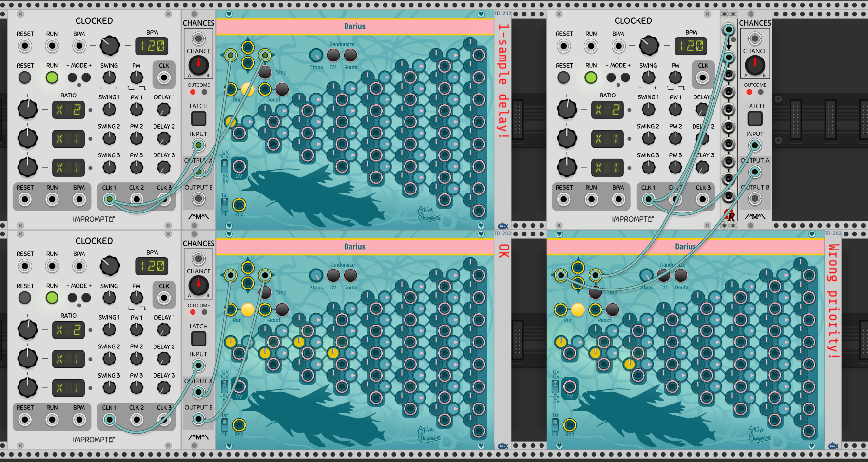Click RESET output jack on top-left Clocked bottom row

[25, 199]
